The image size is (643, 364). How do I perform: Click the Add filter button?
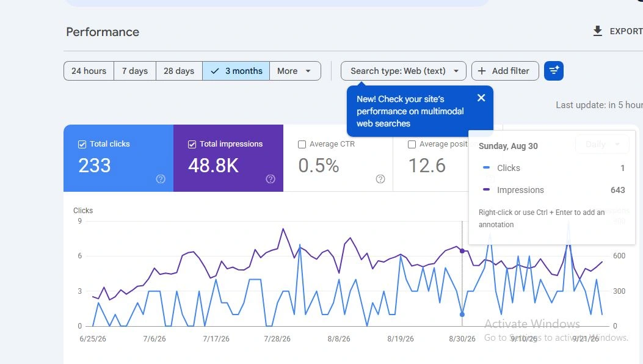click(505, 71)
